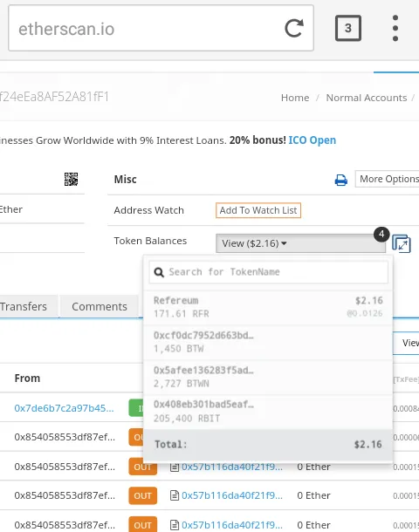Viewport: 419px width, 532px height.
Task: Show the address QR code
Action: click(71, 179)
